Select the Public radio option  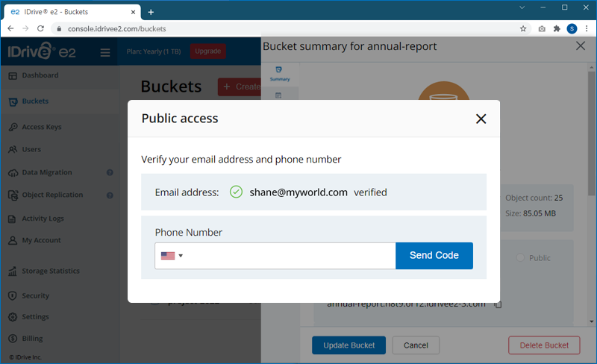click(x=520, y=258)
